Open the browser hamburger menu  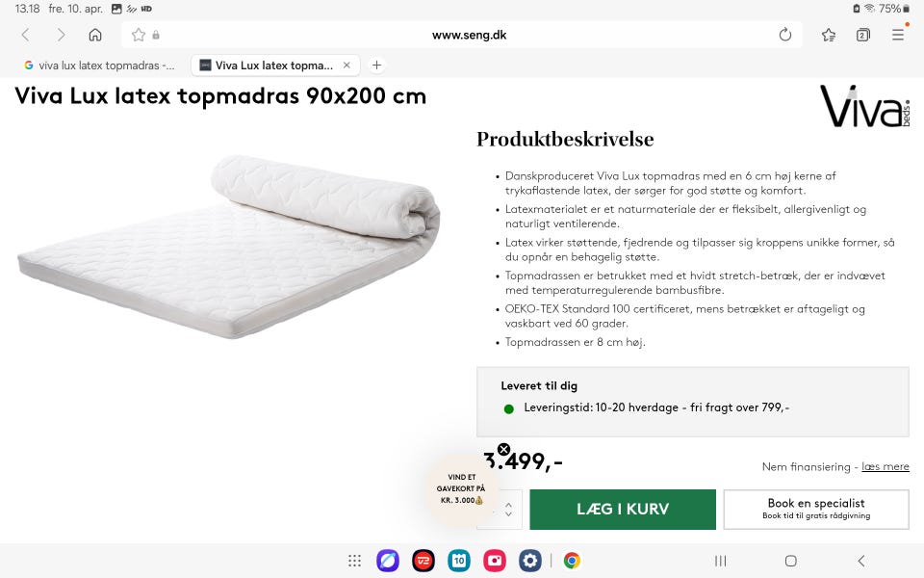tap(897, 35)
